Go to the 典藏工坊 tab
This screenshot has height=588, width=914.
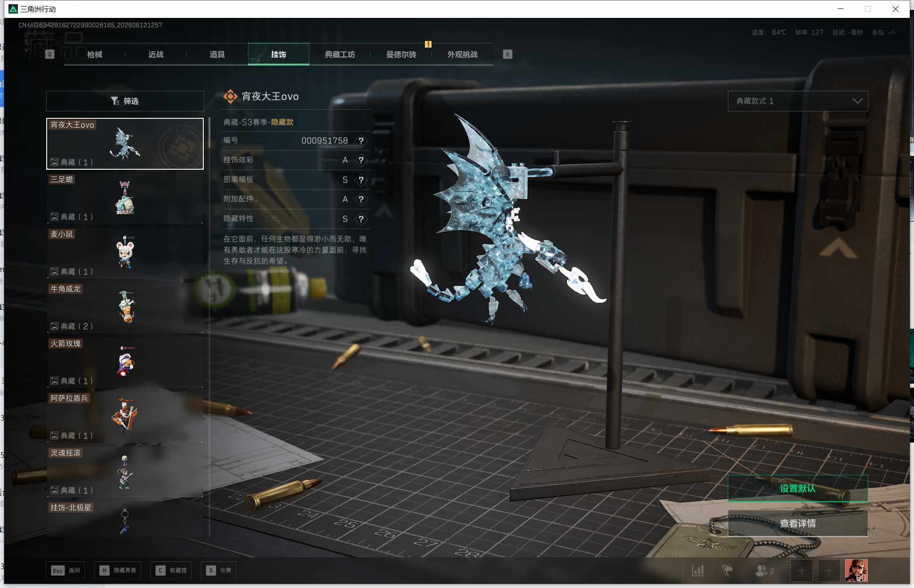[340, 54]
